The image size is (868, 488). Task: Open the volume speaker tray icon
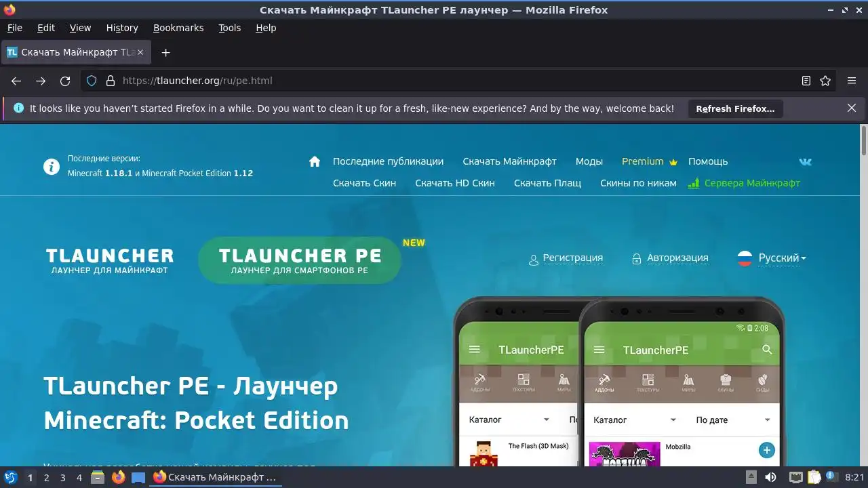pyautogui.click(x=771, y=477)
